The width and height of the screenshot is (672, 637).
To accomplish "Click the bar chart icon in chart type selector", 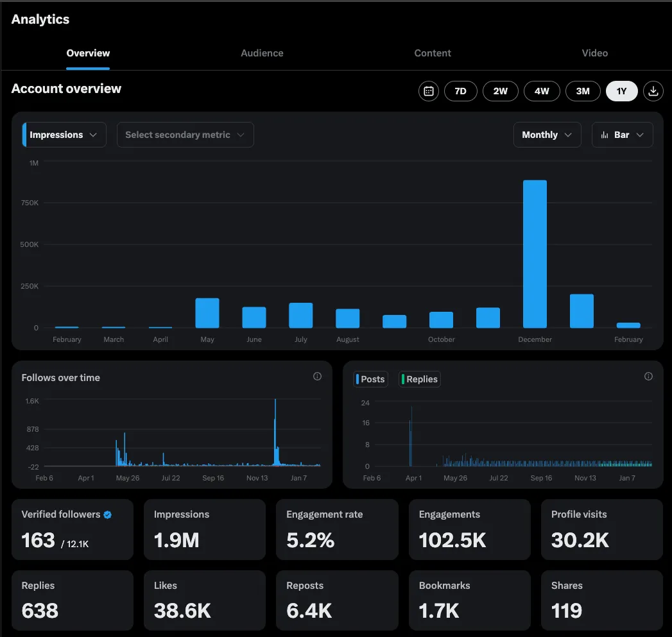I will (x=604, y=135).
